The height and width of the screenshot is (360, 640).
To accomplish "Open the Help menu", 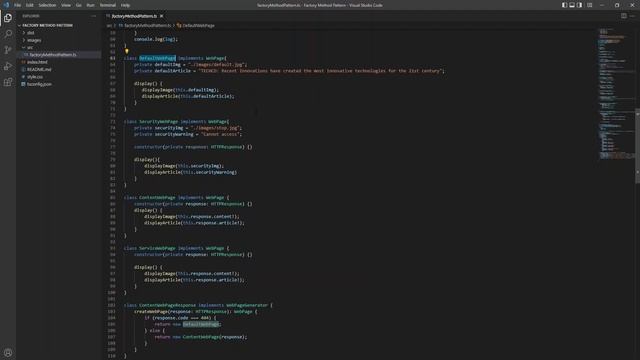I will (x=125, y=5).
